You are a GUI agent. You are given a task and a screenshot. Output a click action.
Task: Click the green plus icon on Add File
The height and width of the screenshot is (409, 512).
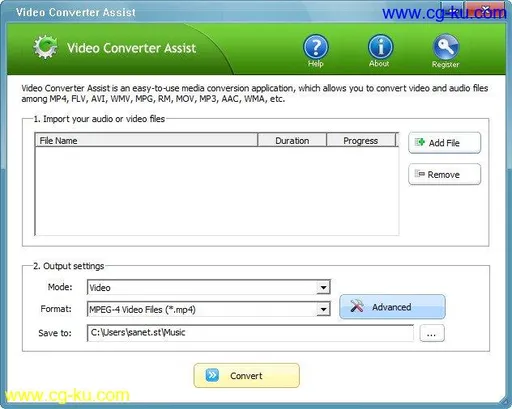[420, 142]
